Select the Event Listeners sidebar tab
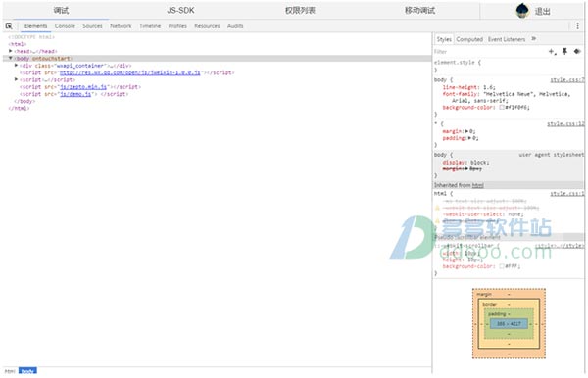The width and height of the screenshot is (588, 378). [507, 39]
